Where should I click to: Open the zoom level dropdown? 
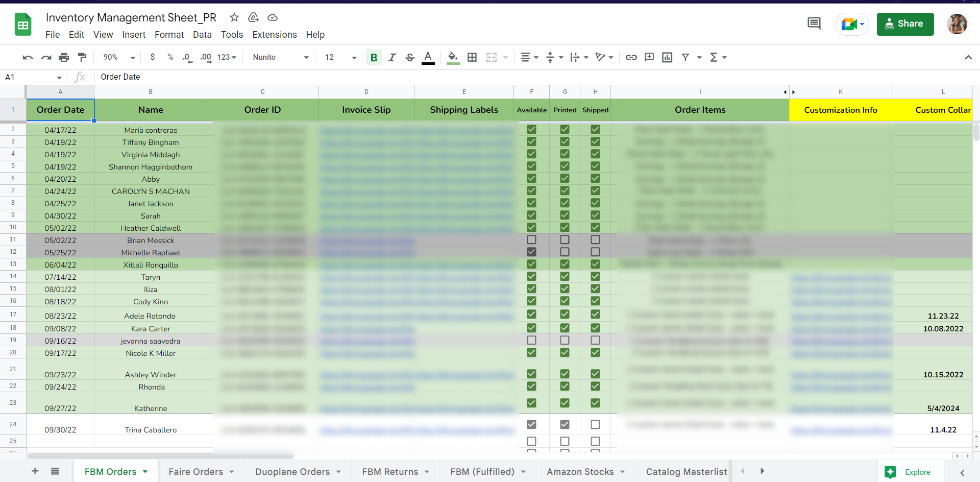coord(119,57)
